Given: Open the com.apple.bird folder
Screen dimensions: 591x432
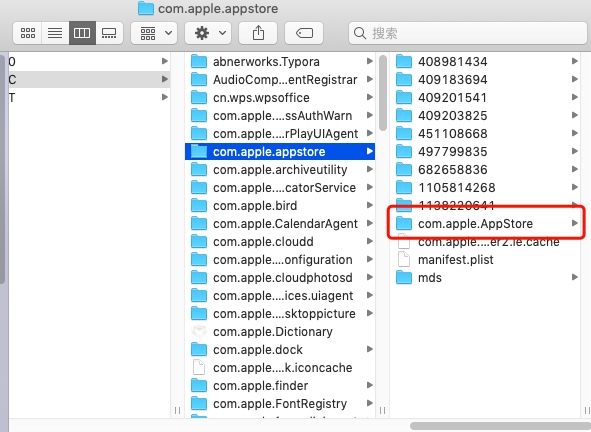Looking at the screenshot, I should click(x=280, y=206).
